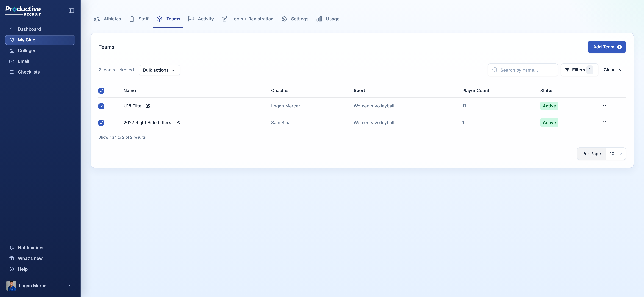644x297 pixels.
Task: Open the Per Page 10 dropdown
Action: pos(616,154)
